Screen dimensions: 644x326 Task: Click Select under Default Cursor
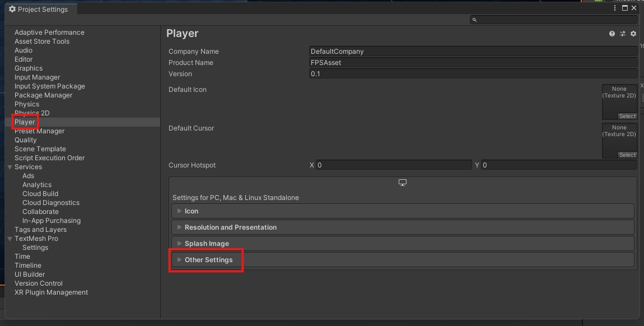click(627, 155)
